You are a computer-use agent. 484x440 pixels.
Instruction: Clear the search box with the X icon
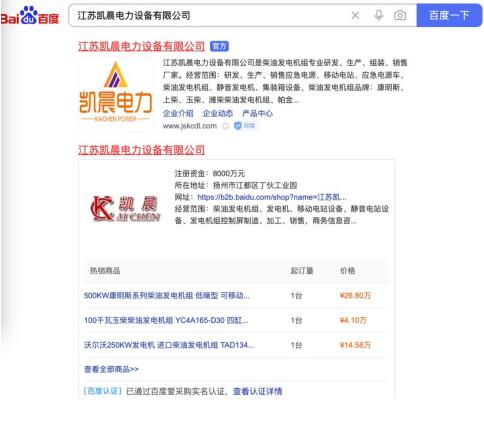pyautogui.click(x=355, y=15)
